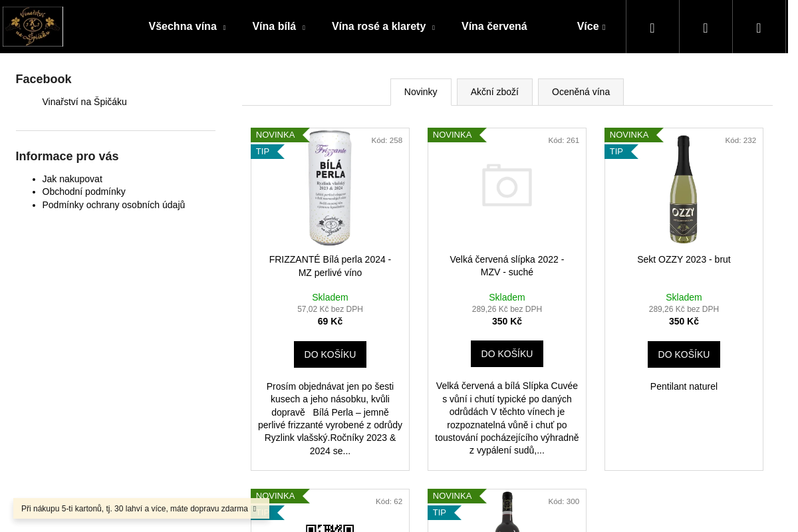Open Sekt OZZY 2023 - brut title
The width and height of the screenshot is (798, 532).
click(x=684, y=259)
